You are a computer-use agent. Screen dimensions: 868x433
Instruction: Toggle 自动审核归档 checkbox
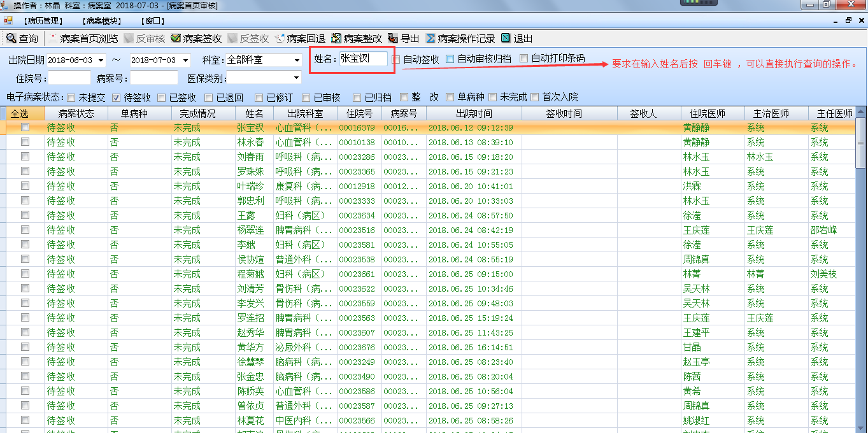450,59
